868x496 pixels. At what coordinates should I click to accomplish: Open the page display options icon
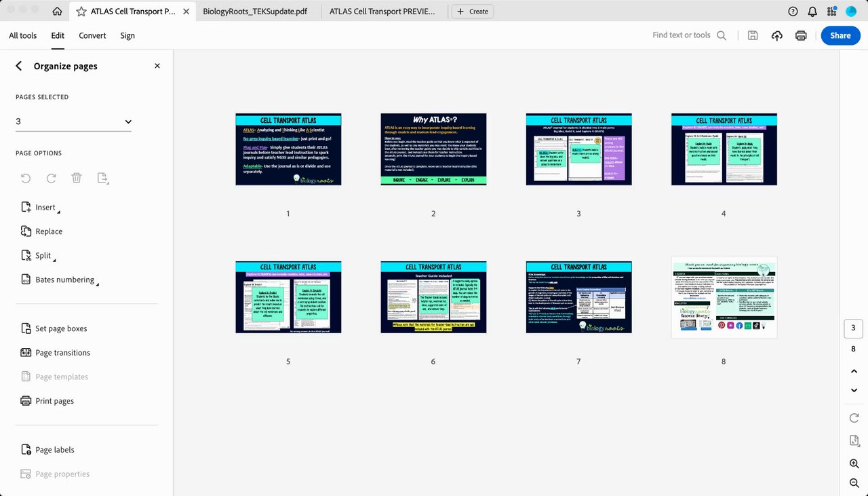(x=854, y=441)
